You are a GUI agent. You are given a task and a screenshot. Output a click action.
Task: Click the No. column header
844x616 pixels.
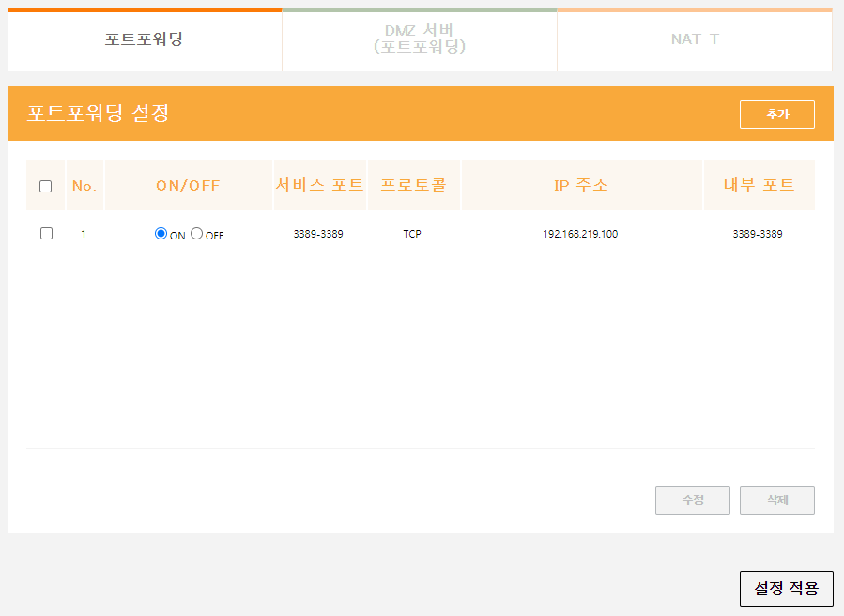pos(84,185)
